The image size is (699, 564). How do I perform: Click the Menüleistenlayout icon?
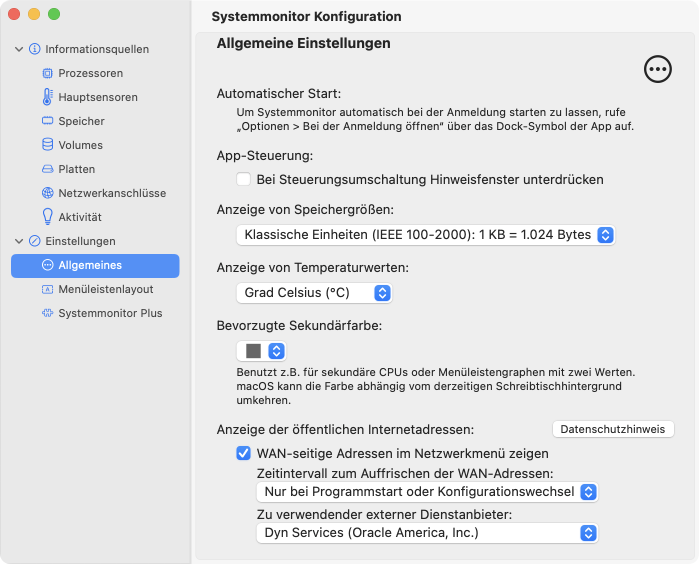(x=47, y=289)
